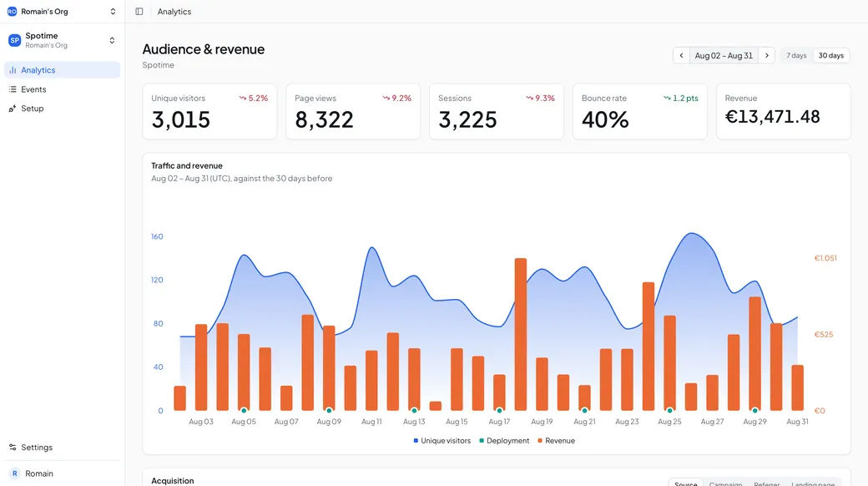Click the deployment marker at Aug 25
Screen dimensions: 868x486
[670, 411]
